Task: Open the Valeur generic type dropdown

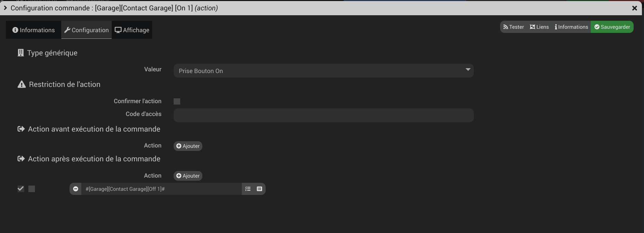Action: click(x=323, y=71)
